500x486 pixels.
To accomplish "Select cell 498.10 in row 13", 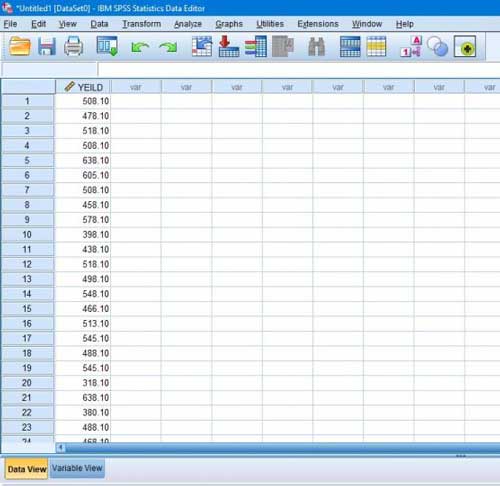I will coord(83,279).
